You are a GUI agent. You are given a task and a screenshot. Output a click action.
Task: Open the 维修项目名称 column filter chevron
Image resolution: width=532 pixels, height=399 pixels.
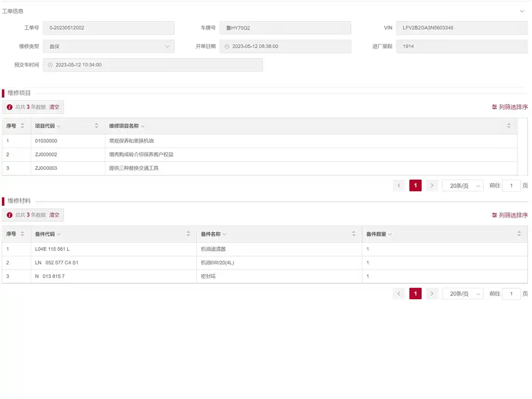coord(142,126)
